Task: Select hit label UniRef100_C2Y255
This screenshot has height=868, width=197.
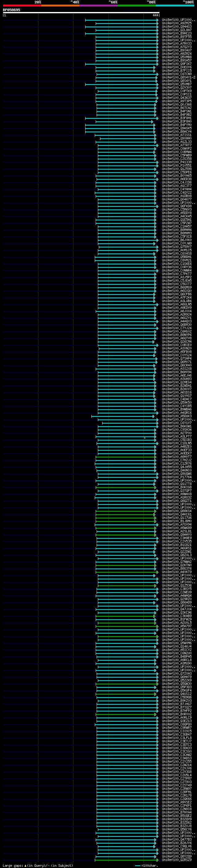Action: (x=177, y=761)
